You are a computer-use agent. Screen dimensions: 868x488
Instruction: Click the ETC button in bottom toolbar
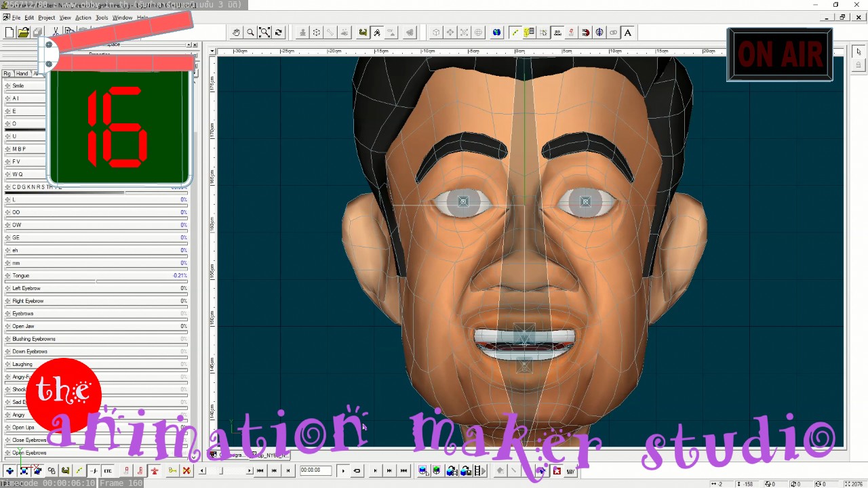(108, 470)
